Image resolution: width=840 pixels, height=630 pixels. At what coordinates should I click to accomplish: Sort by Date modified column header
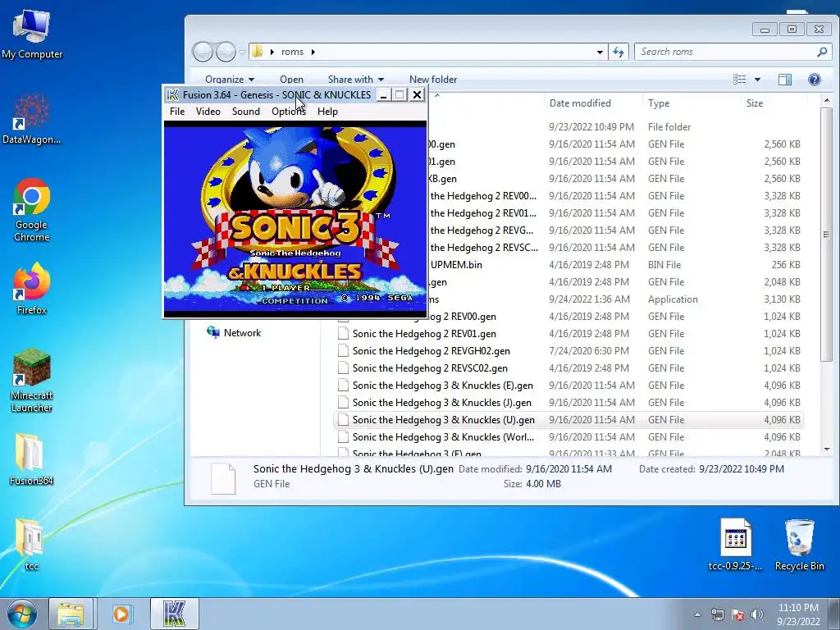[x=580, y=103]
